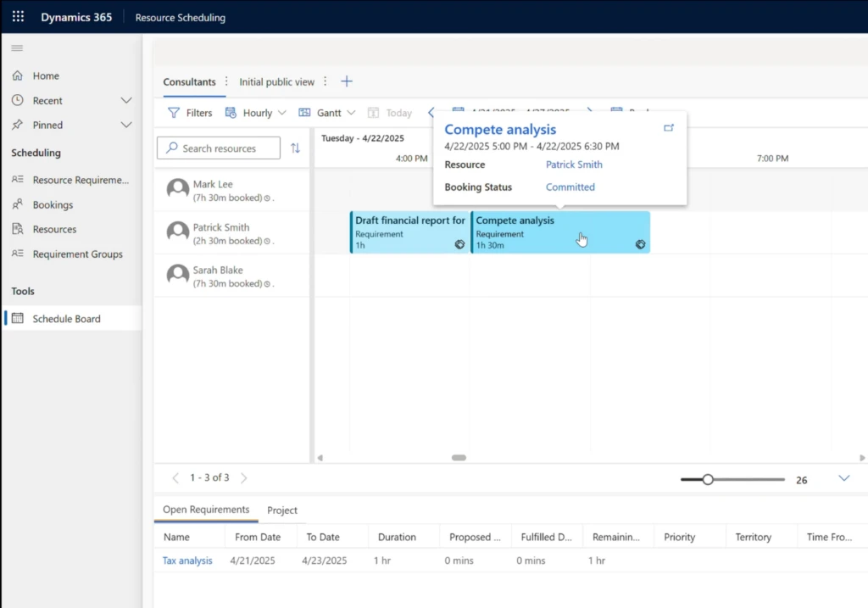
Task: Collapse the Recent section in the sidebar
Action: click(125, 100)
